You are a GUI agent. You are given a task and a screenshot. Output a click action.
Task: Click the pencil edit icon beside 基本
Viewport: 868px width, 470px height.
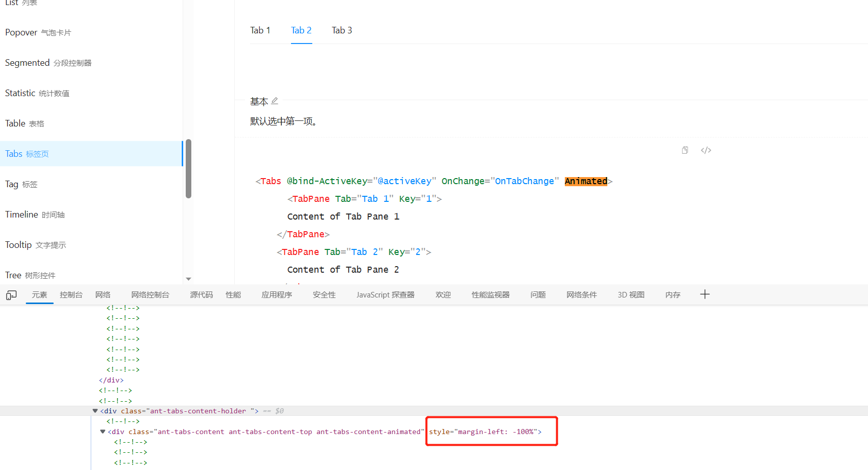(274, 100)
